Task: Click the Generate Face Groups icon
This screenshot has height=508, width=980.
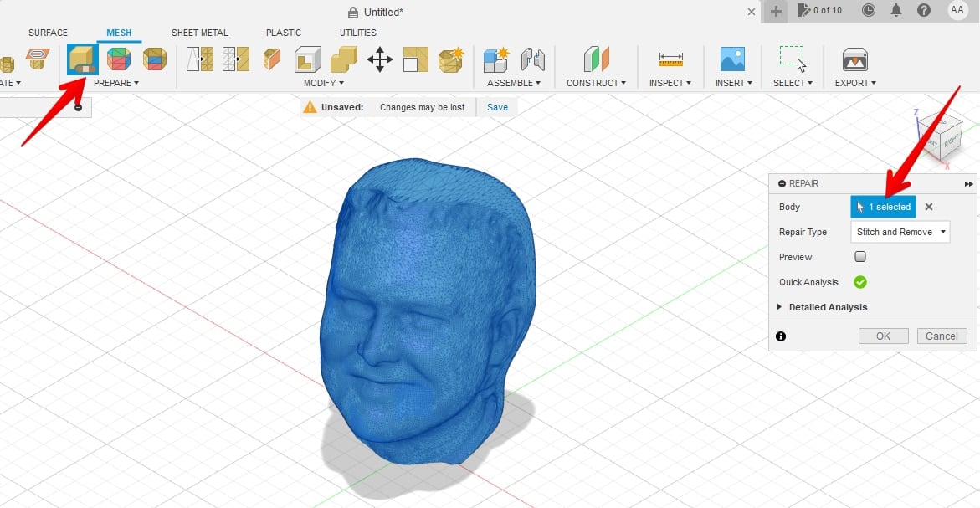Action: [119, 59]
